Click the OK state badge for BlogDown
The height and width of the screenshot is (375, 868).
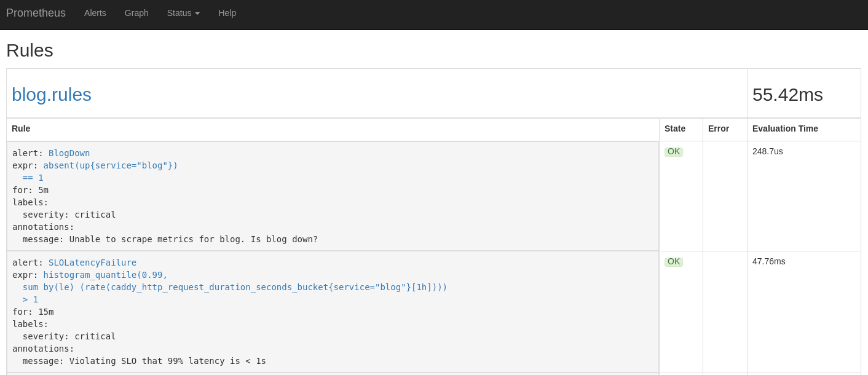click(674, 152)
